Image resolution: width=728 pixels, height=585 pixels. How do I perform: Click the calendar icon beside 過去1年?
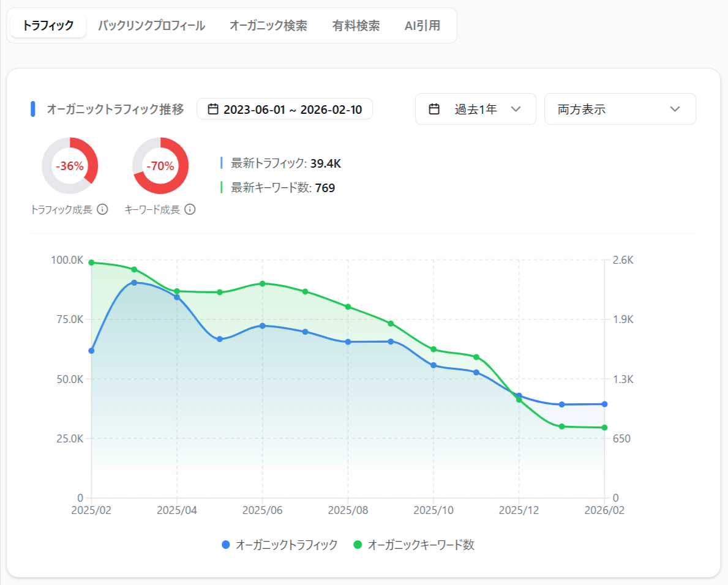coord(434,108)
